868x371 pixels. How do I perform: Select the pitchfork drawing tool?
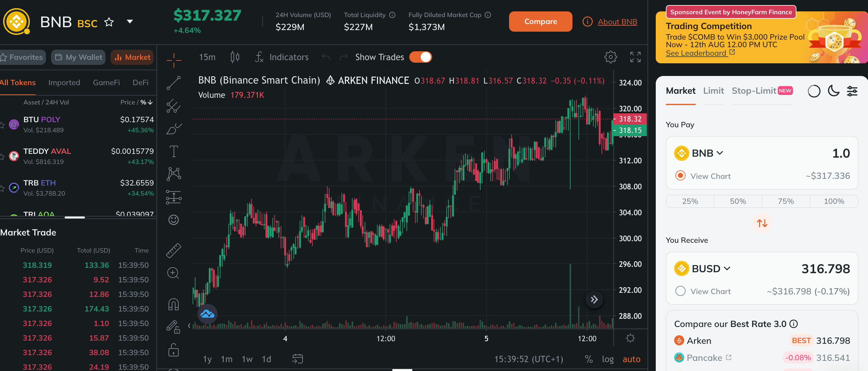click(x=174, y=106)
